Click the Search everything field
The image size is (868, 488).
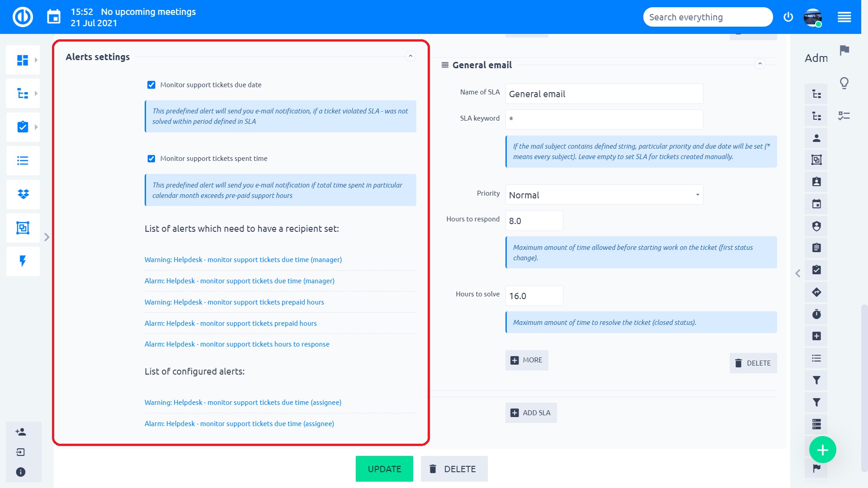pos(708,17)
